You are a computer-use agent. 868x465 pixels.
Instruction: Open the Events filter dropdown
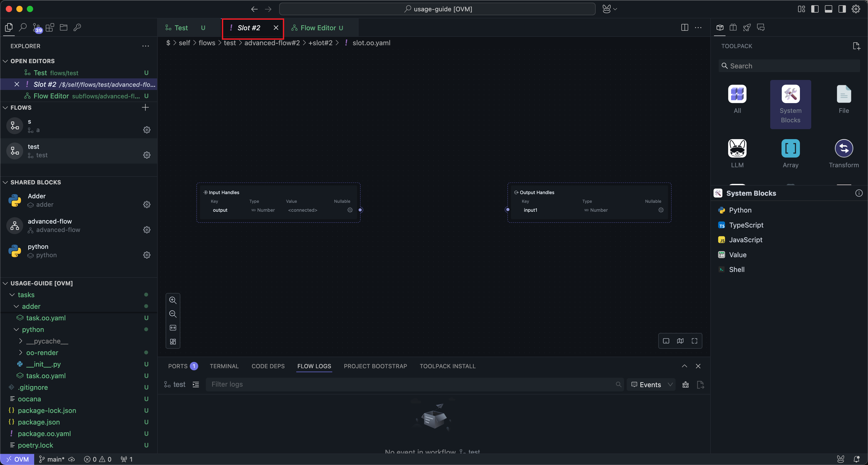point(651,385)
